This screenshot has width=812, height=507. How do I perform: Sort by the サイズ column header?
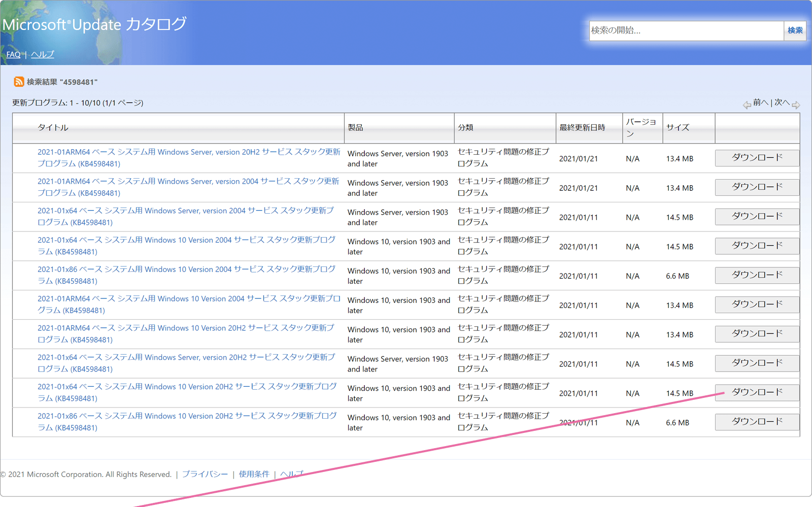click(678, 127)
